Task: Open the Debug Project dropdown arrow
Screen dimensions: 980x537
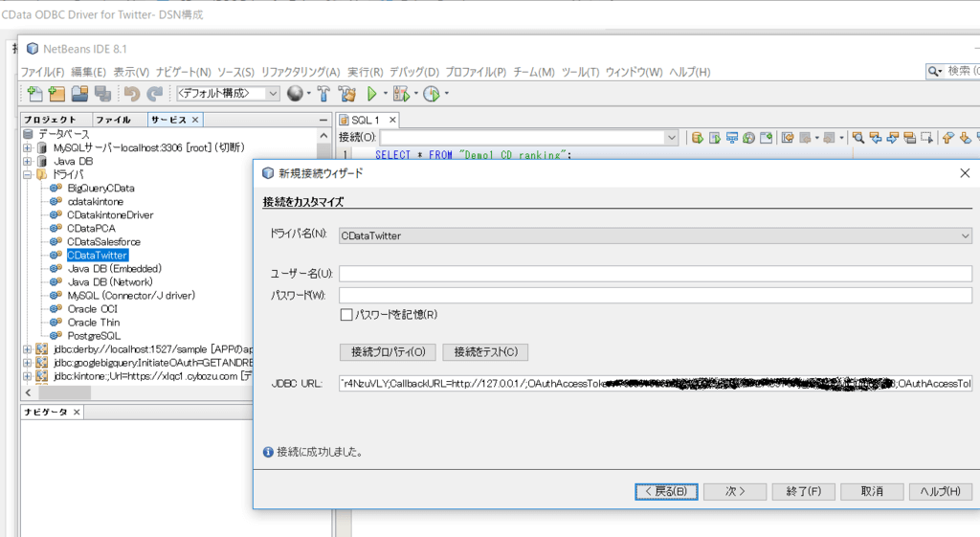Action: click(415, 94)
